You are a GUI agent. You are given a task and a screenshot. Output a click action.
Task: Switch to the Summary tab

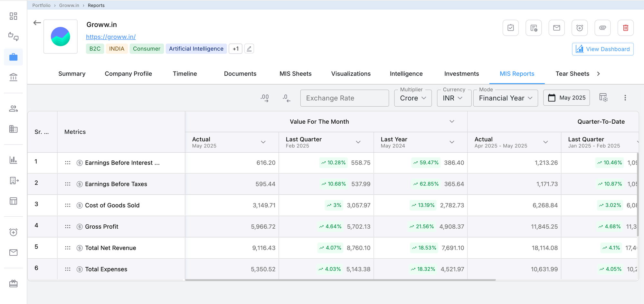click(x=72, y=74)
